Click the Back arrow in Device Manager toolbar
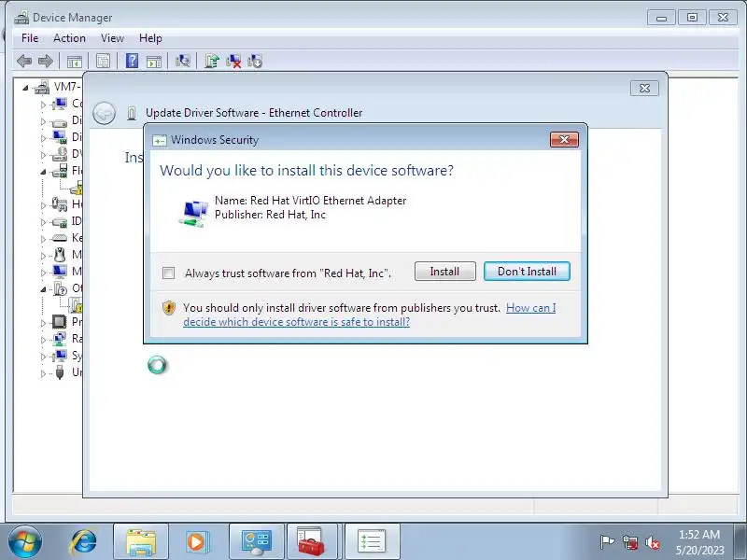The image size is (747, 560). (x=24, y=61)
